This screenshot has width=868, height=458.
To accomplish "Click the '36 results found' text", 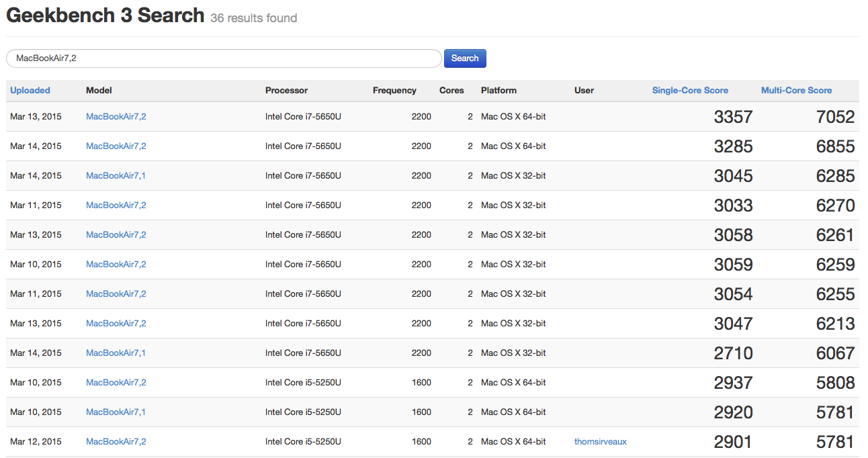I will point(253,18).
